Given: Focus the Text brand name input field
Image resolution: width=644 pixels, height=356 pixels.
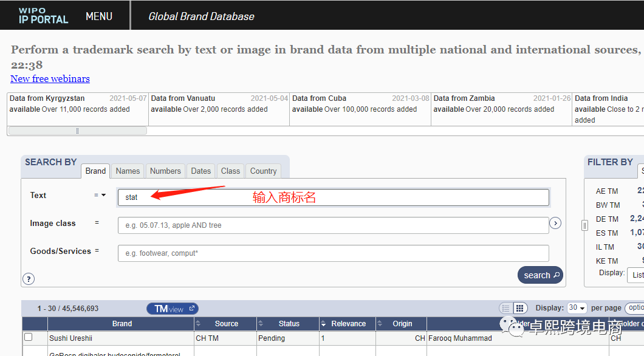Looking at the screenshot, I should tap(333, 197).
